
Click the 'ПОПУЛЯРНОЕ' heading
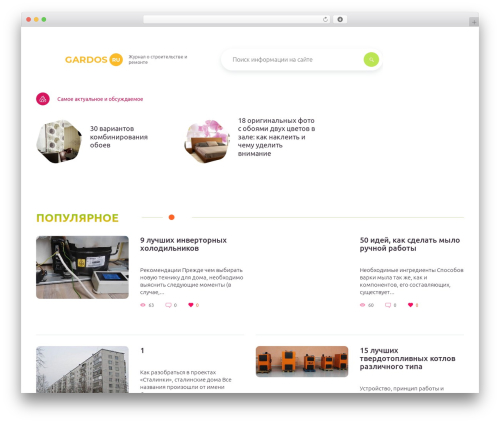coord(77,218)
